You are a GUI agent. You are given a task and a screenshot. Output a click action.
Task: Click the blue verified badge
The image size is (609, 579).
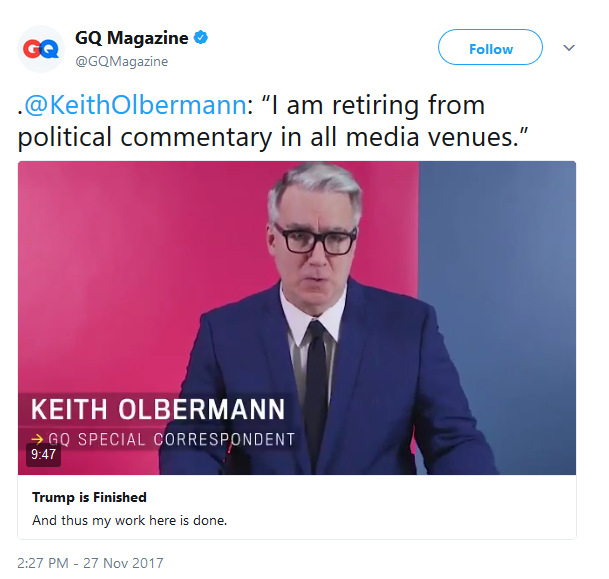pyautogui.click(x=201, y=38)
